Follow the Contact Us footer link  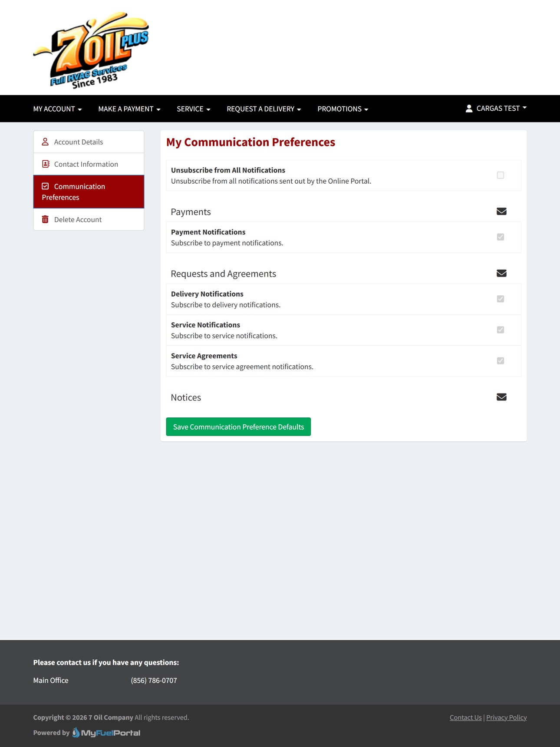(x=466, y=717)
